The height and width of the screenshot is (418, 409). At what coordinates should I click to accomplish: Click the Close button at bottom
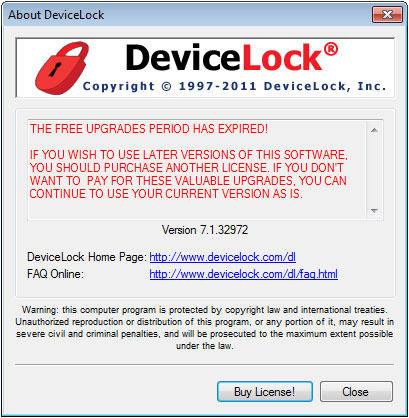[x=356, y=392]
